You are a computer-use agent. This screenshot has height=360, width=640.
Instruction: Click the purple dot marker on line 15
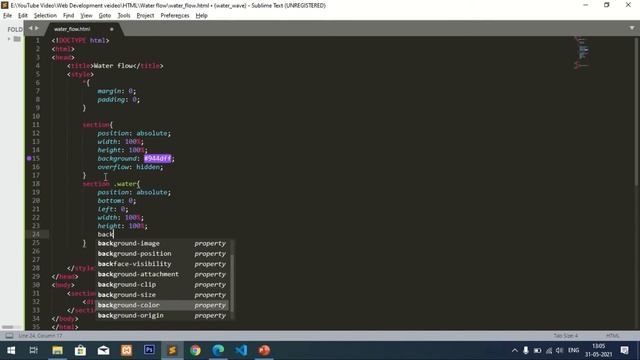(29, 158)
